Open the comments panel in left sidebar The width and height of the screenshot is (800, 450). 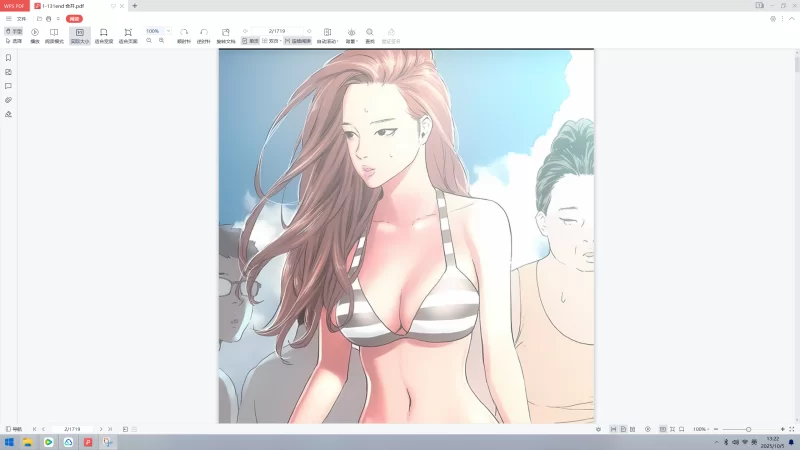coord(8,86)
